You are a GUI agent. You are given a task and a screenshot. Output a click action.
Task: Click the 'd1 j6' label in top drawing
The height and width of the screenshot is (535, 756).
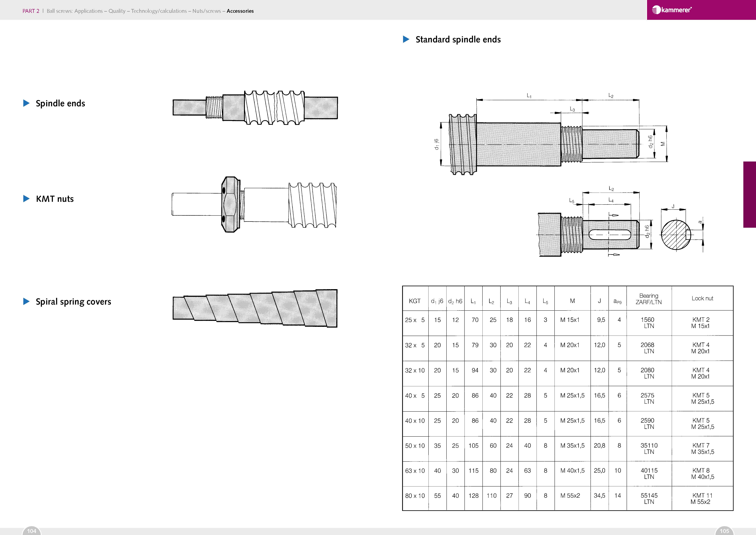pyautogui.click(x=436, y=144)
